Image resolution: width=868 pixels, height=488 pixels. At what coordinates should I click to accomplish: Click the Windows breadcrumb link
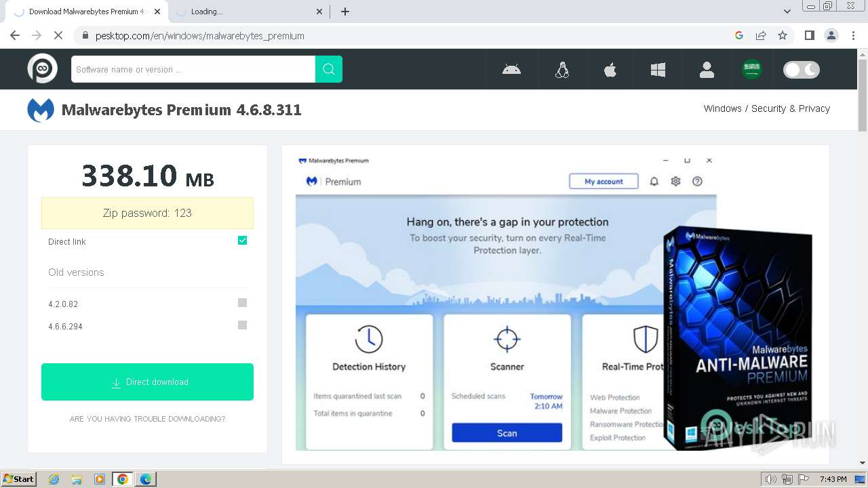pos(722,108)
